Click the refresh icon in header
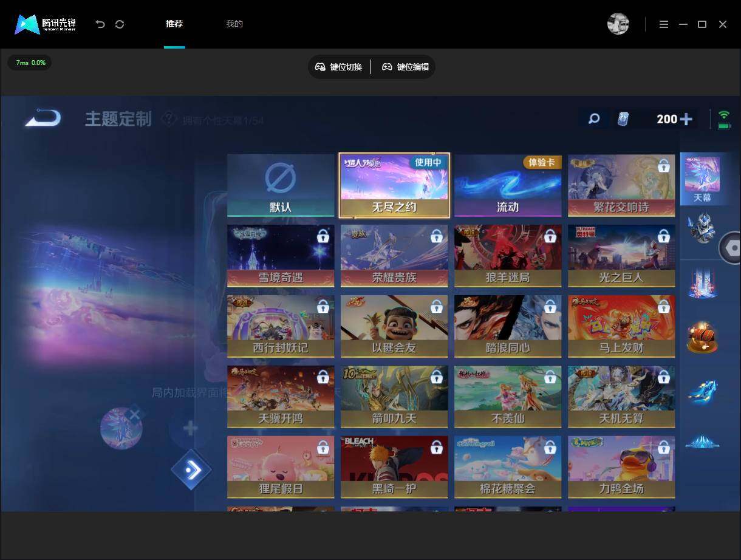 (x=120, y=24)
